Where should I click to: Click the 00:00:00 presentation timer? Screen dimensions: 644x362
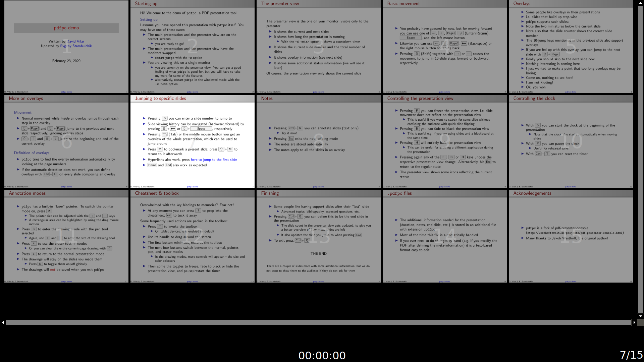[x=322, y=355]
